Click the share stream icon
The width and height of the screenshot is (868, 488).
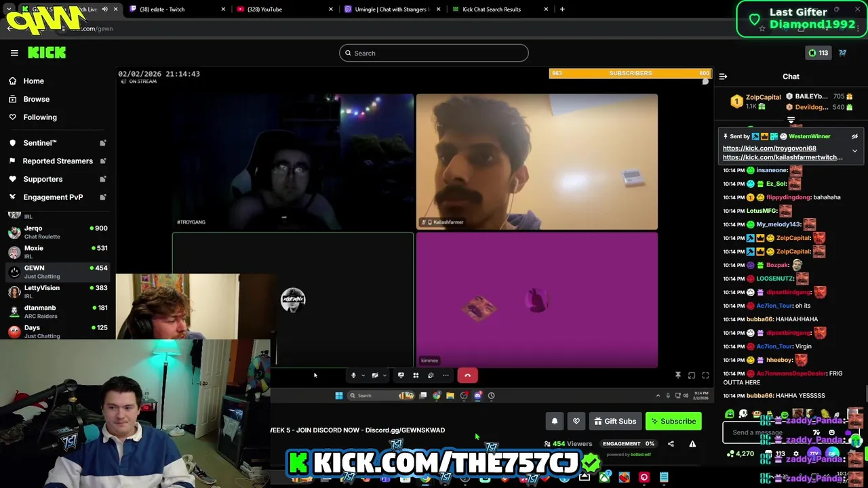(671, 444)
